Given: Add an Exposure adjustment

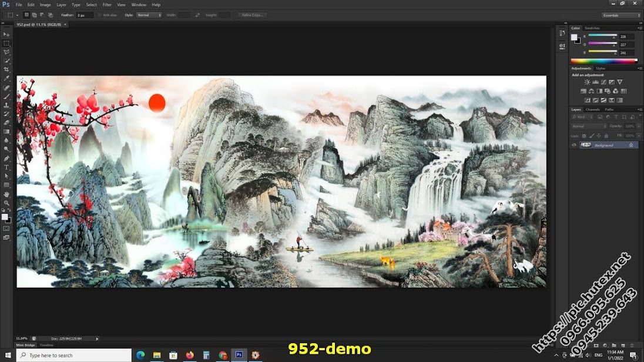Looking at the screenshot, I should [x=612, y=82].
